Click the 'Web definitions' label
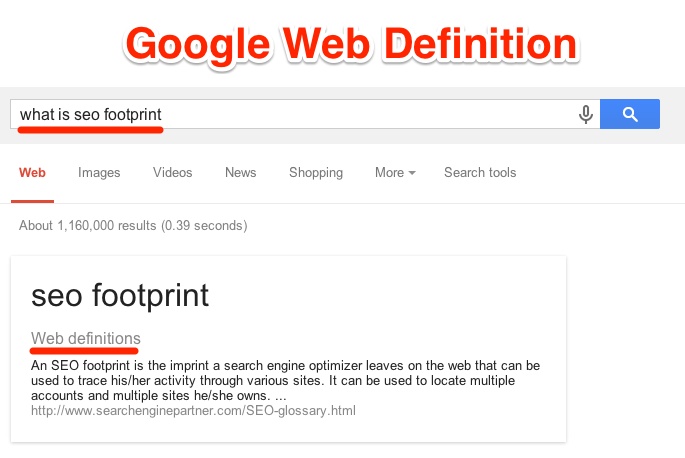Viewport: 685px width, 458px height. 86,338
